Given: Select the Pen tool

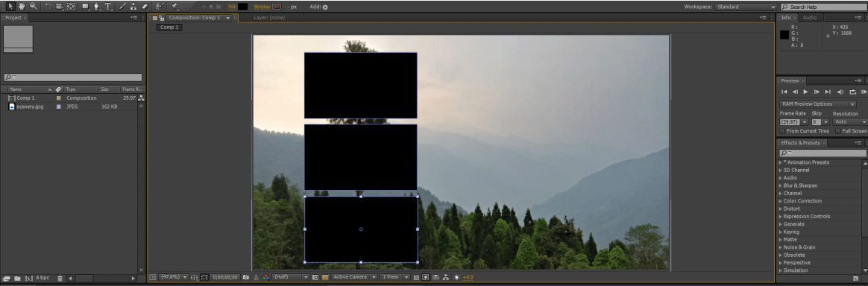Looking at the screenshot, I should click(97, 7).
